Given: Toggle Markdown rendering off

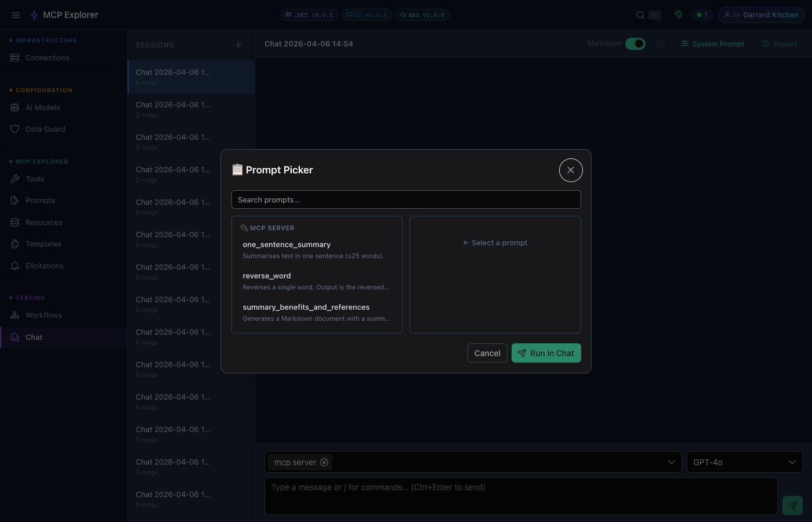Looking at the screenshot, I should tap(635, 43).
